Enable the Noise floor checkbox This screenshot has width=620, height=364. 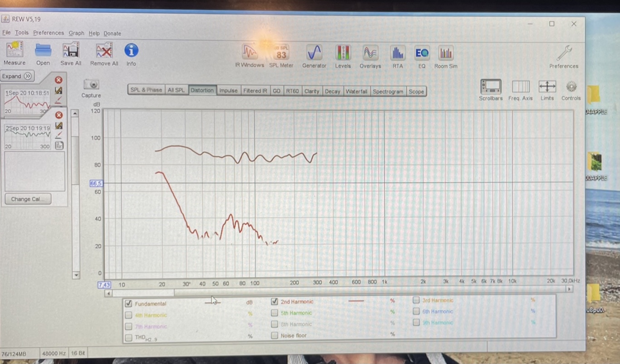point(275,335)
